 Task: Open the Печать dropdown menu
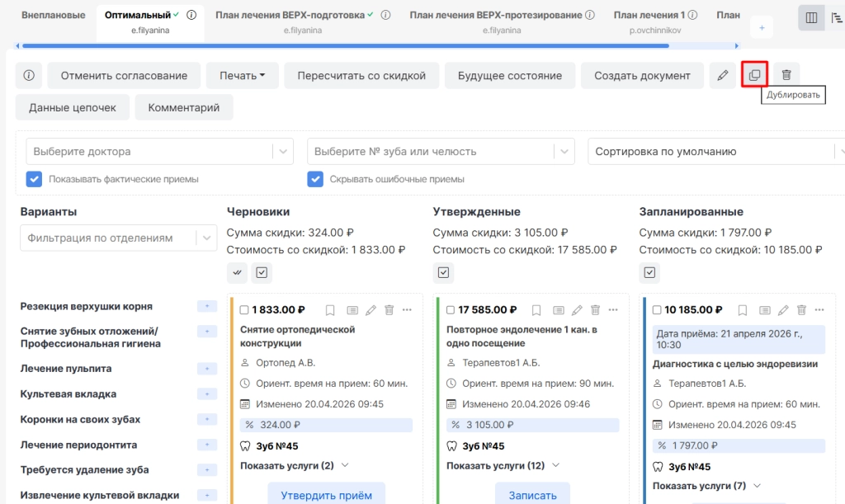coord(242,75)
